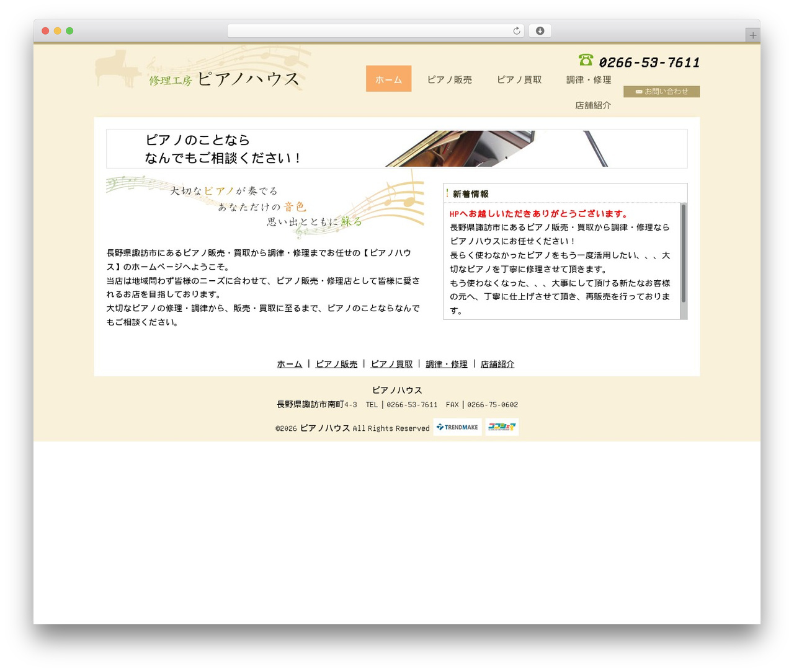Screen dimensions: 794x672
Task: Open the downloads button in browser toolbar
Action: click(540, 31)
